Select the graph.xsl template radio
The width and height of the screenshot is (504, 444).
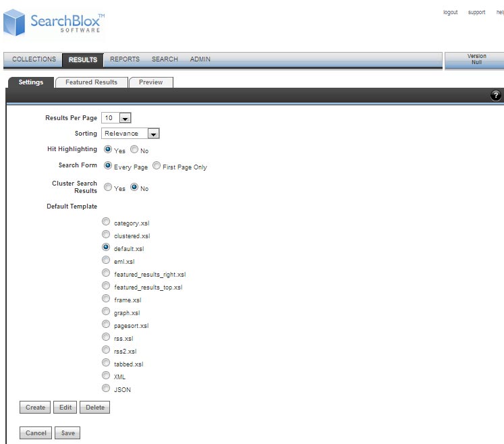click(x=106, y=311)
